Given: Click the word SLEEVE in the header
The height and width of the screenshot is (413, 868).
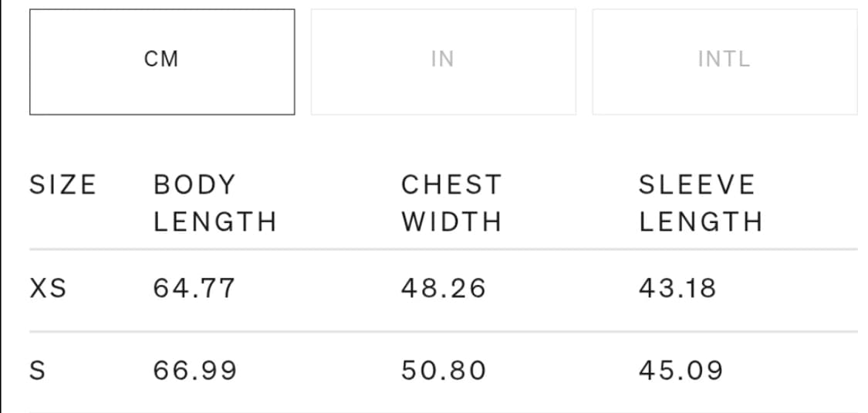Looking at the screenshot, I should point(697,185).
